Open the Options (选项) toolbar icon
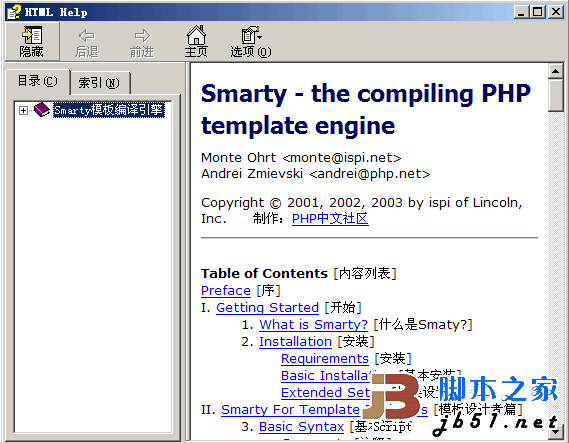 pos(251,35)
